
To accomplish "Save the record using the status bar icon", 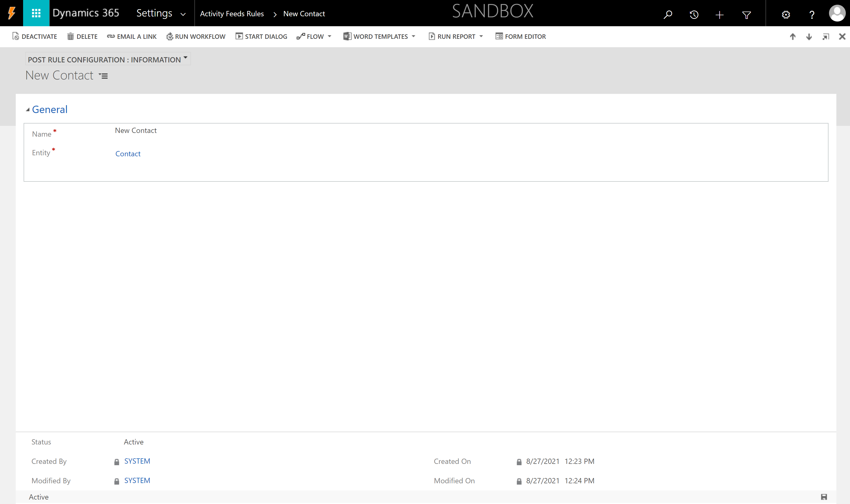I will [x=824, y=497].
